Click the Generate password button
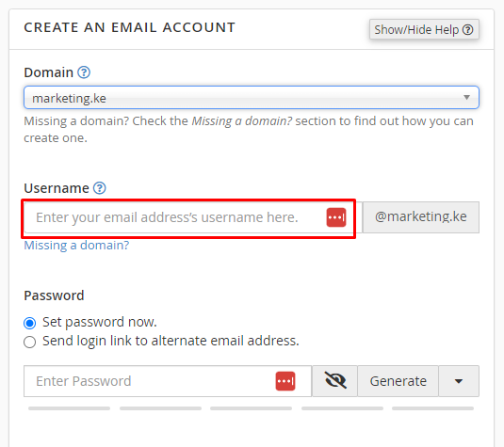 pyautogui.click(x=398, y=381)
